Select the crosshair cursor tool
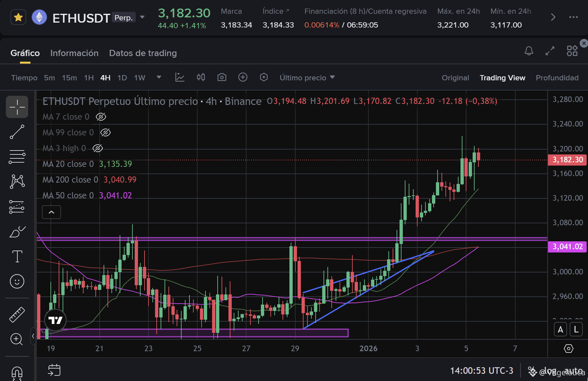The height and width of the screenshot is (381, 588). pos(17,107)
